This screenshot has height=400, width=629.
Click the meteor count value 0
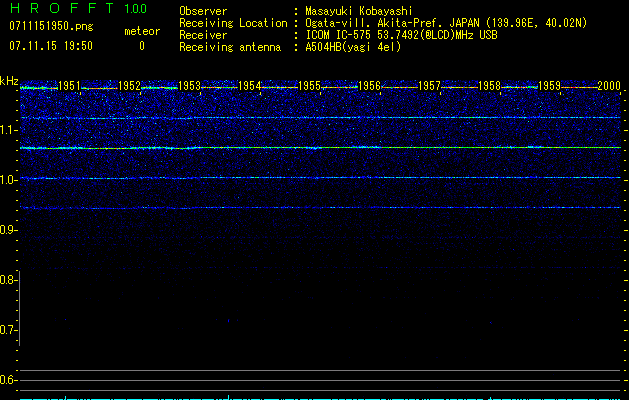pos(141,46)
